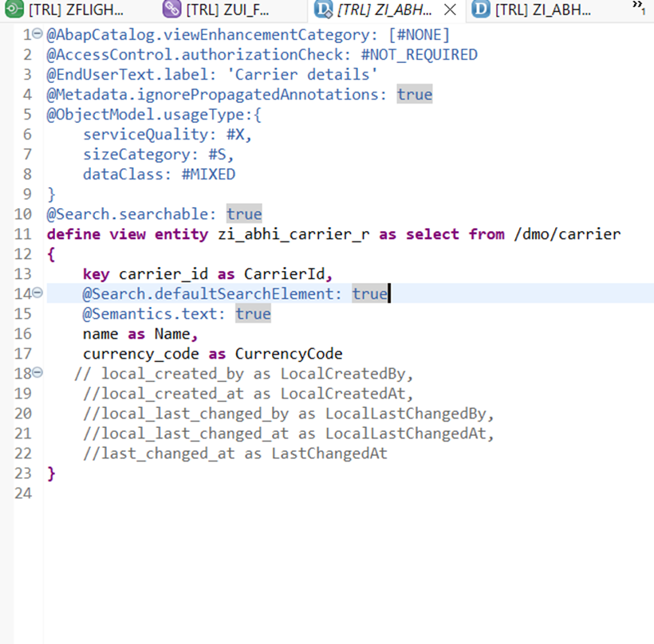Click the true value of Semantics.text
The image size is (654, 644).
[x=253, y=314]
